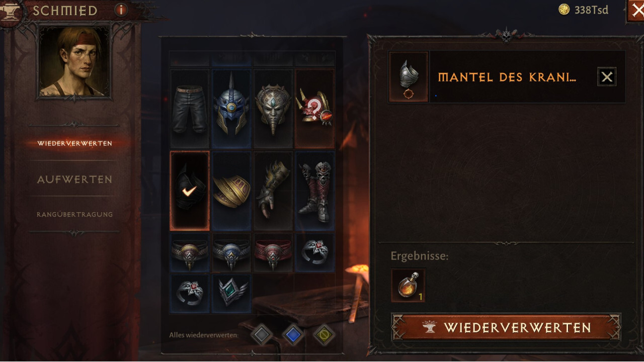Select the red horned helmet with question mark

315,109
